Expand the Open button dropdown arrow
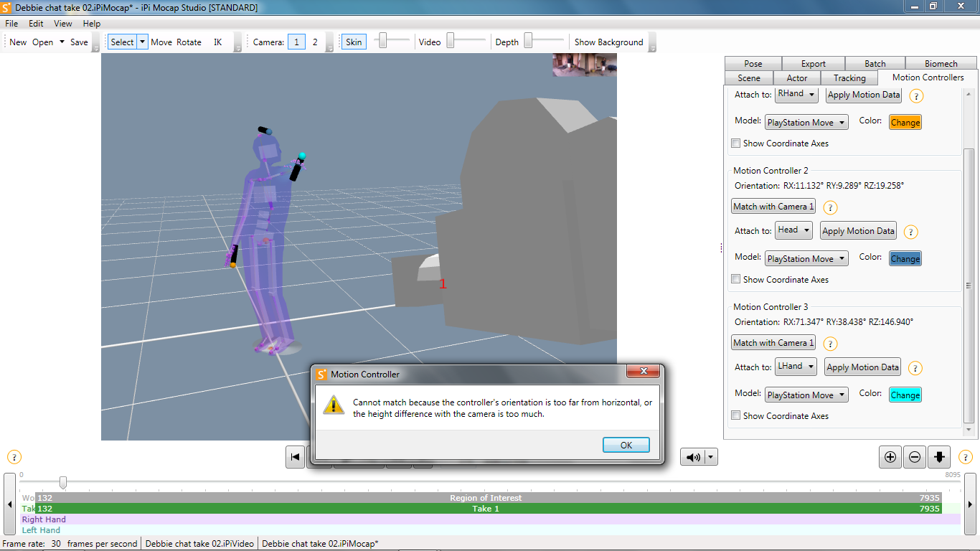Screen dimensions: 980x551 (x=62, y=42)
